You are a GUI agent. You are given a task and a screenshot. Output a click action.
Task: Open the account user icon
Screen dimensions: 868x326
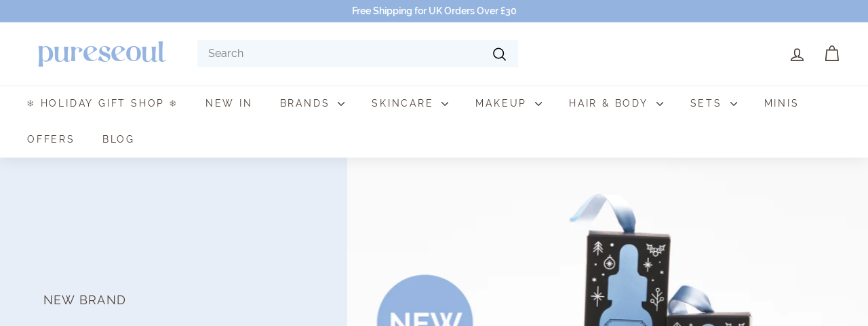click(797, 54)
